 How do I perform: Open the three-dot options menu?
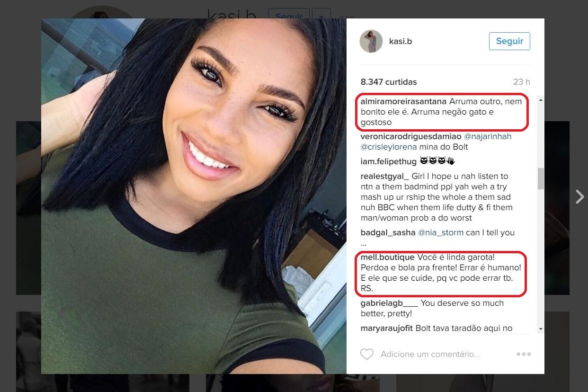pyautogui.click(x=523, y=354)
